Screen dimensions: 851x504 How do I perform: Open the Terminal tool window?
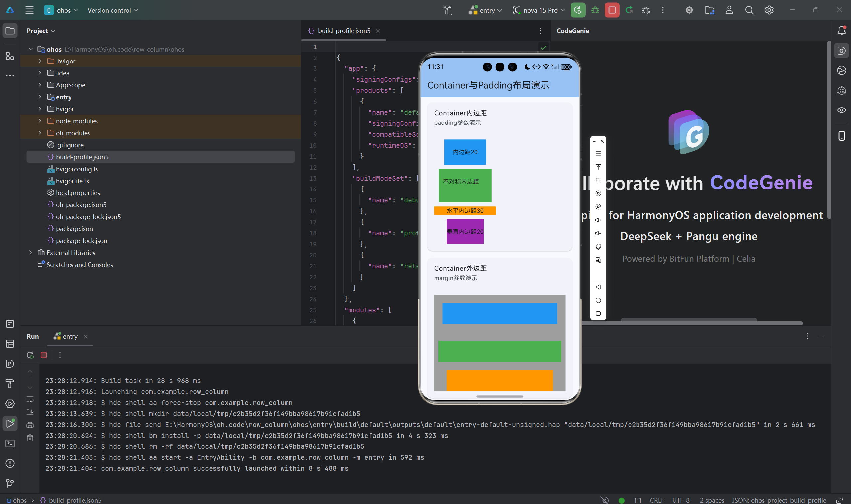(10, 443)
